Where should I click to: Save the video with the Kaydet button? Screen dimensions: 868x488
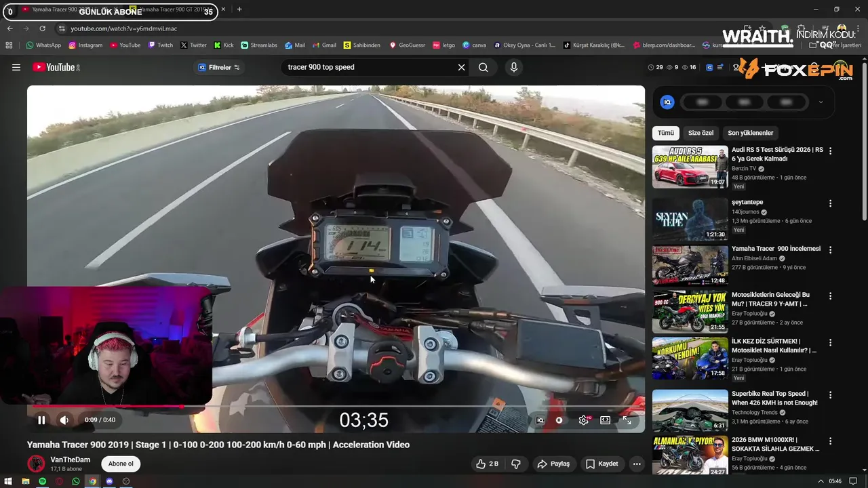click(602, 464)
